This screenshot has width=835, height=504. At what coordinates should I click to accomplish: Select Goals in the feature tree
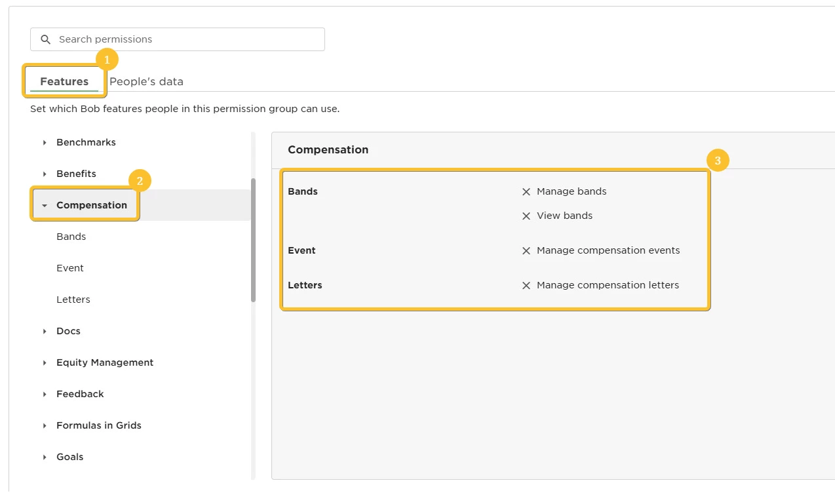[x=70, y=457]
